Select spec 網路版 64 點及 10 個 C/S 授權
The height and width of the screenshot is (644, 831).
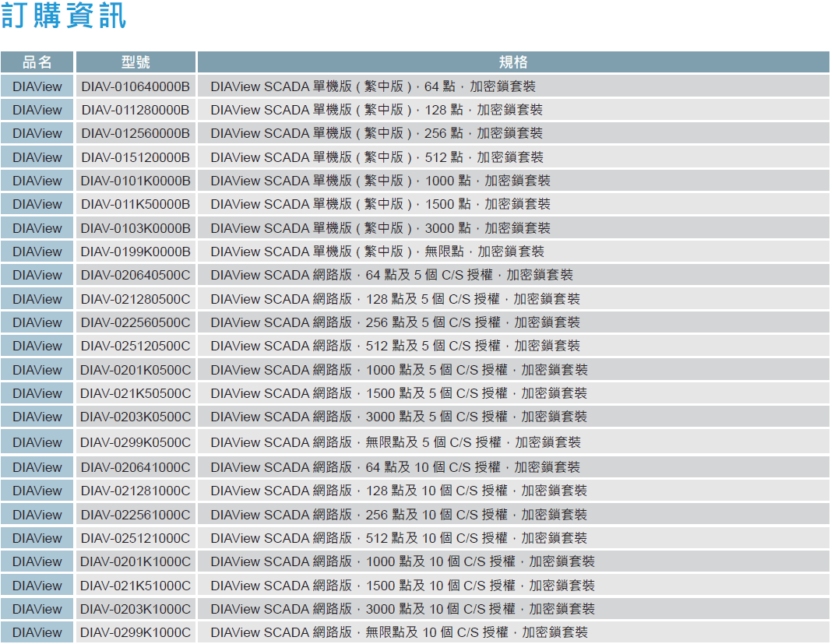tap(396, 467)
